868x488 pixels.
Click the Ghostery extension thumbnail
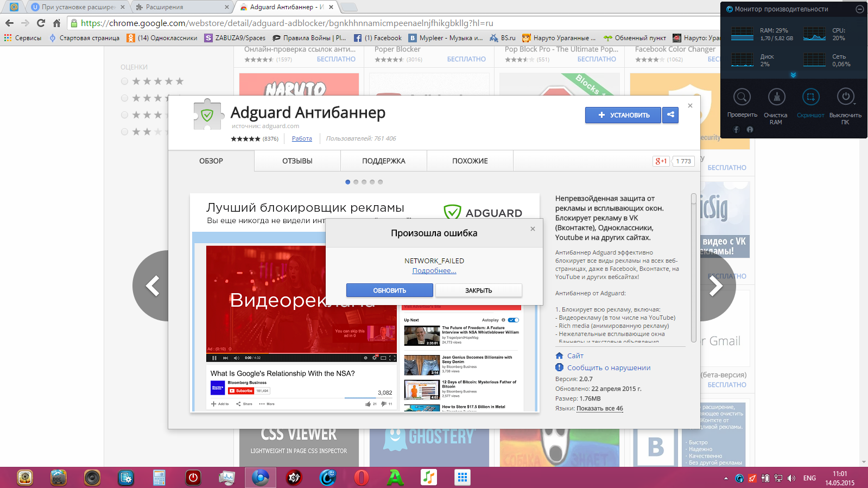[x=429, y=448]
